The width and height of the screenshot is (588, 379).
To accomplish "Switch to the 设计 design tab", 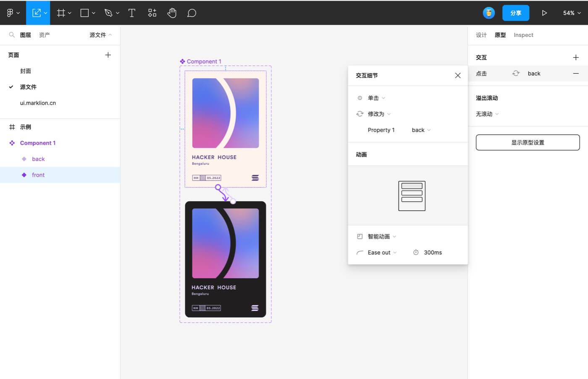I will (x=481, y=35).
